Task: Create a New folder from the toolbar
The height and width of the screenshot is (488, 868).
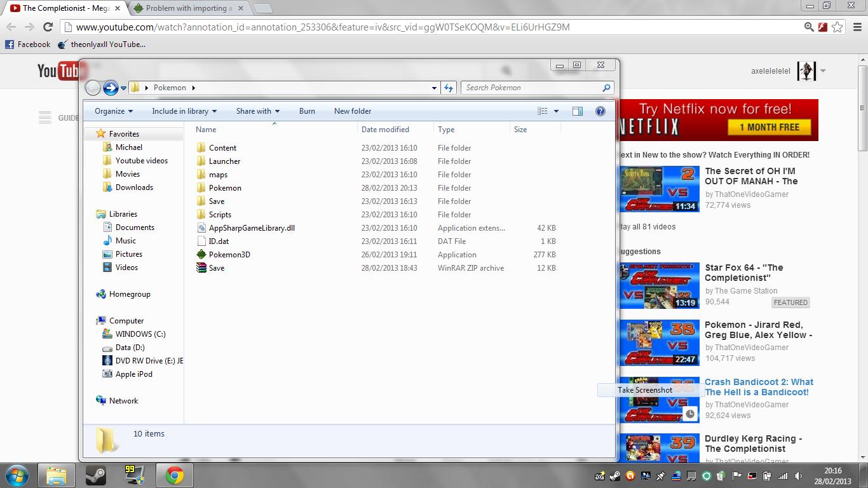Action: [x=353, y=111]
